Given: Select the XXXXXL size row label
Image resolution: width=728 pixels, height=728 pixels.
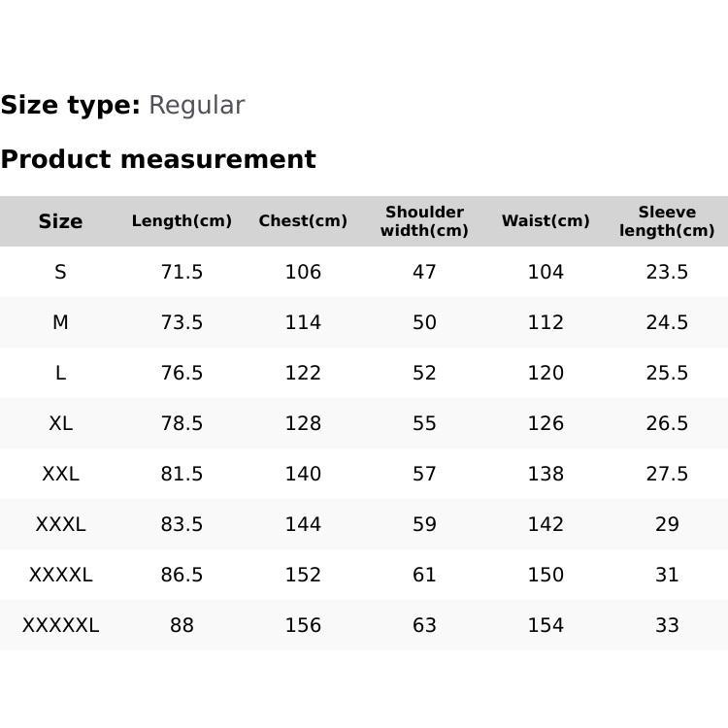Looking at the screenshot, I should click(x=60, y=625).
